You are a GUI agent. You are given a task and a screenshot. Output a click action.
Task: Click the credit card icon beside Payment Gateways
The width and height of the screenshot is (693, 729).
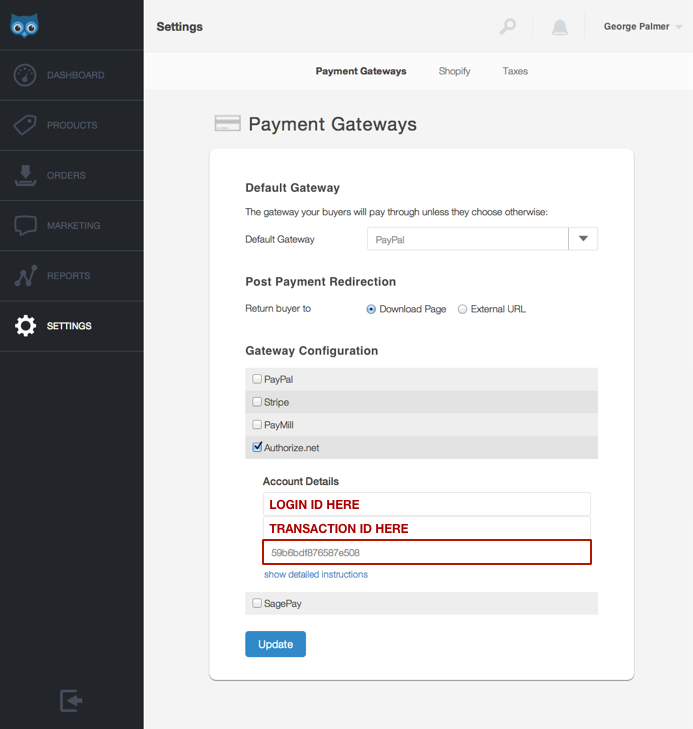227,124
